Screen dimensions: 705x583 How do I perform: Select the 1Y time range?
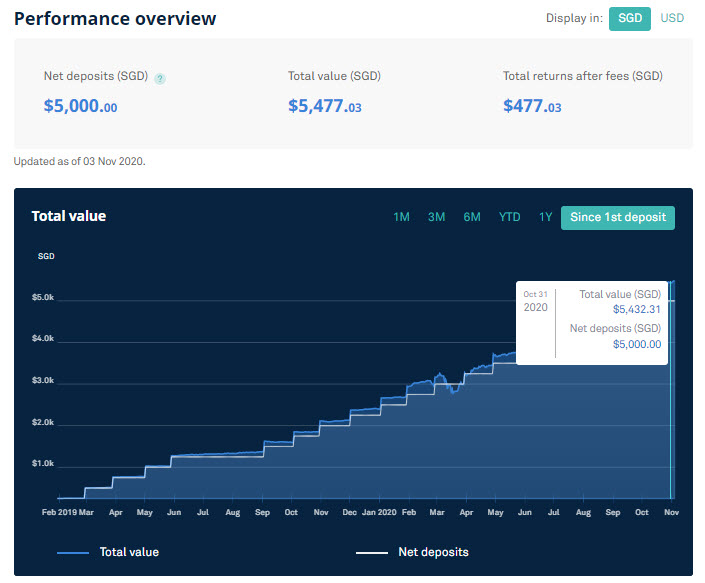(x=545, y=217)
